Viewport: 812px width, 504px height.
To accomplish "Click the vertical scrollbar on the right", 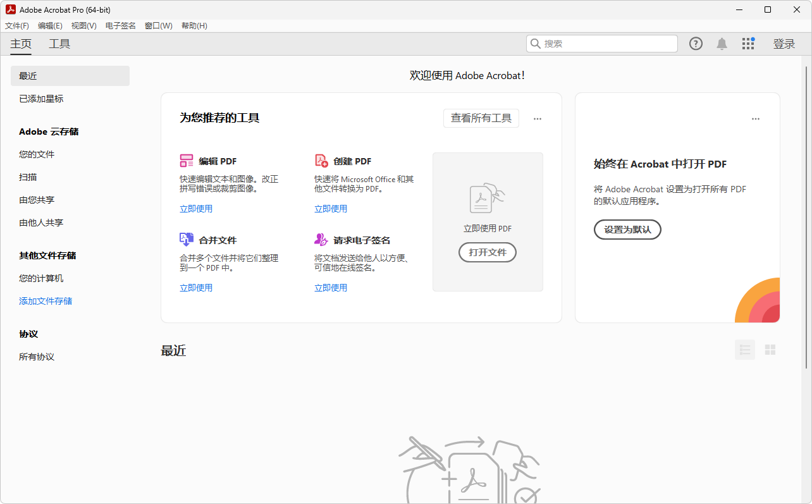I will click(806, 215).
